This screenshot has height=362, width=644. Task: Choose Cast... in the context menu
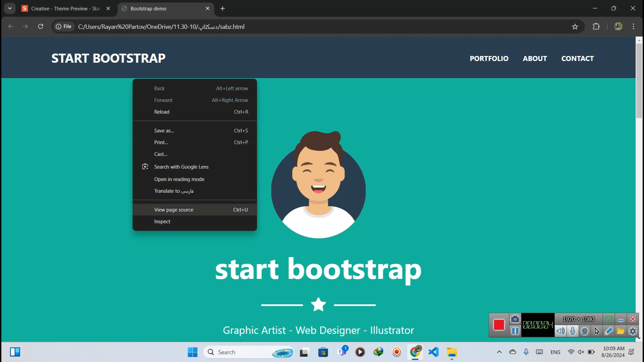click(x=195, y=154)
